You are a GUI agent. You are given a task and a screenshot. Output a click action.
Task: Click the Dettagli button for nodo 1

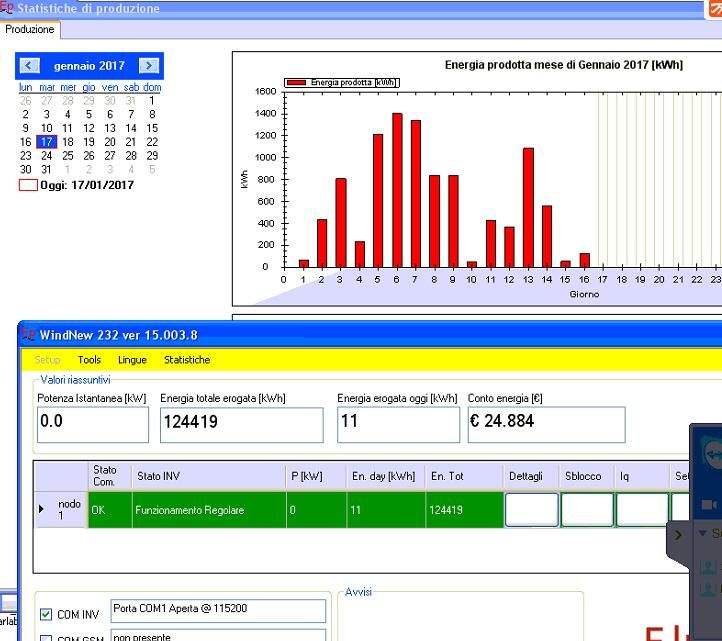(532, 510)
